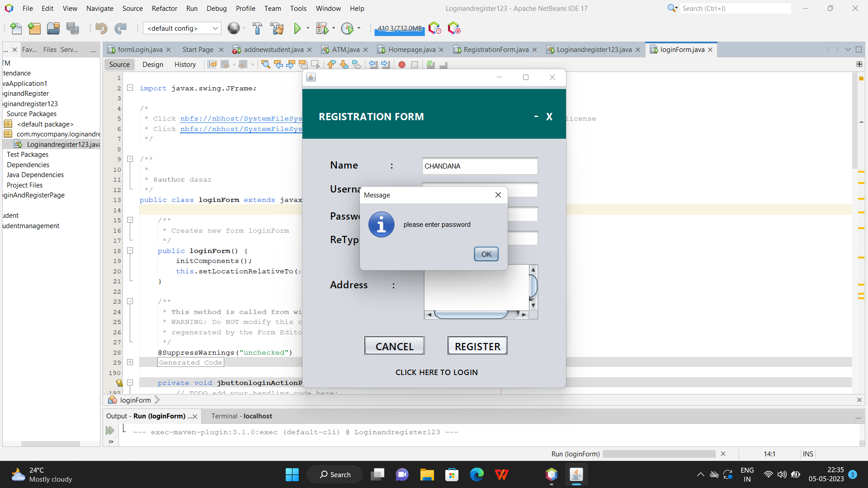Click the Undo icon in the toolbar

[x=101, y=28]
